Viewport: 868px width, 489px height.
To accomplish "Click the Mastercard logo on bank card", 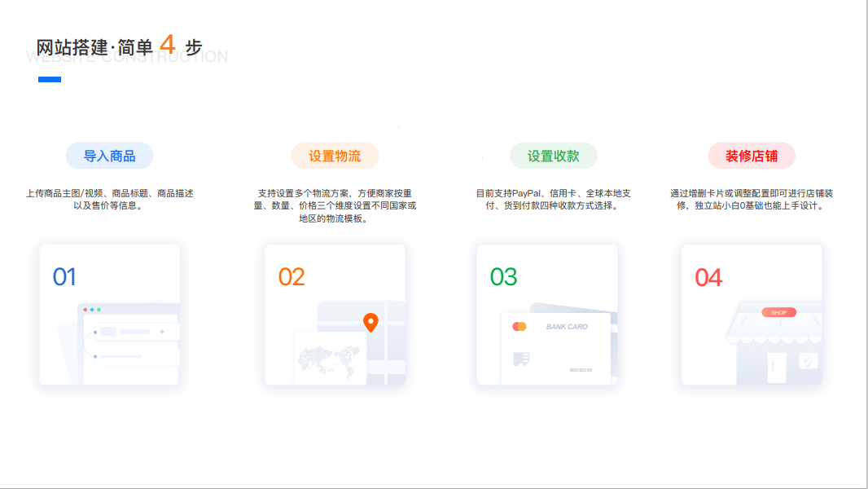I will [519, 327].
